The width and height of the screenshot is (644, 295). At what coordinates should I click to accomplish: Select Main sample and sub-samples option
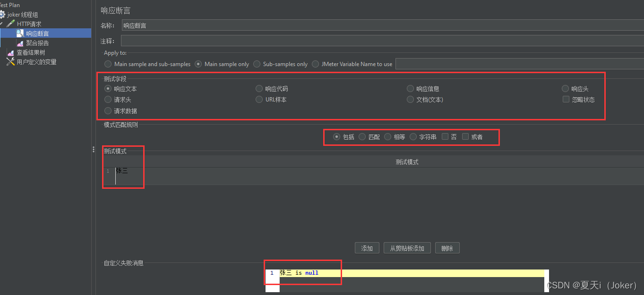click(x=108, y=64)
